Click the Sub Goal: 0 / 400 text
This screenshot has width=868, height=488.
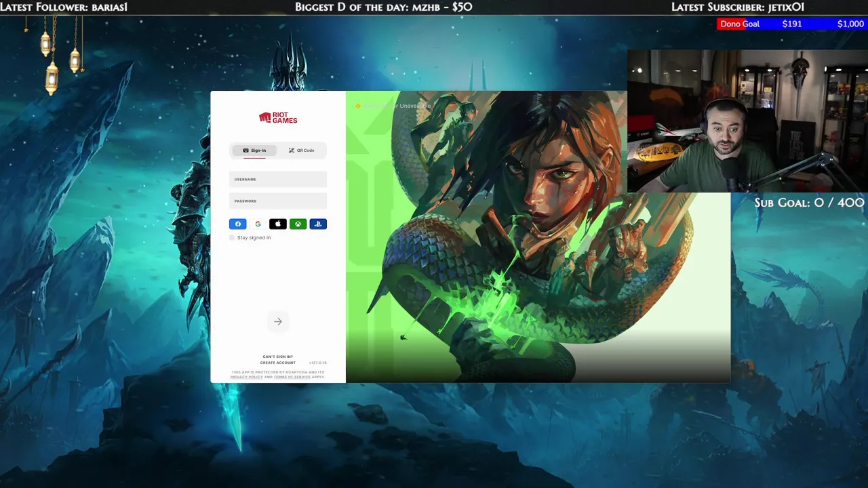click(810, 203)
